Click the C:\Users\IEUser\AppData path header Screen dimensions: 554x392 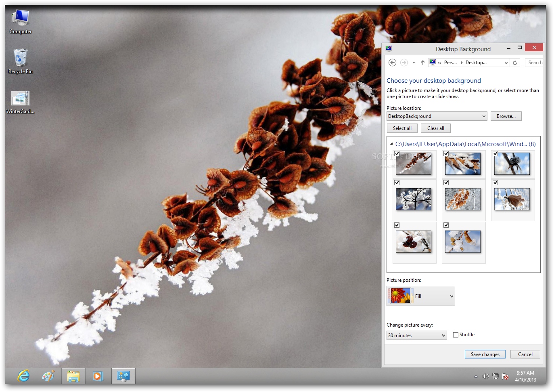[461, 144]
